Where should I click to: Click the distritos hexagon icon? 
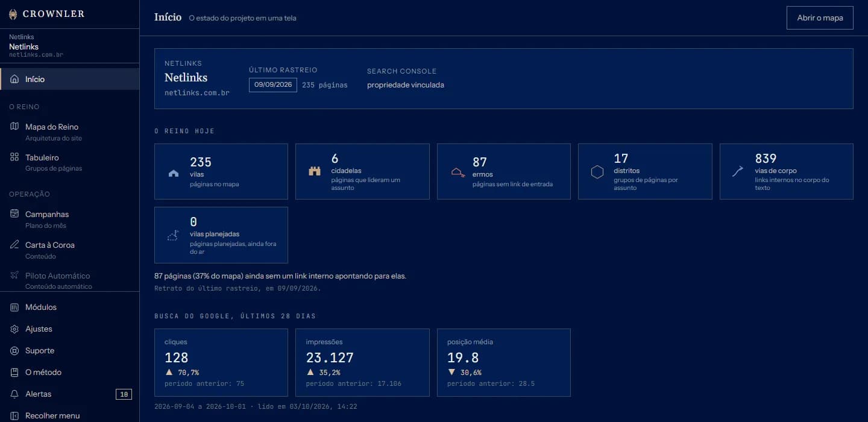click(x=597, y=172)
